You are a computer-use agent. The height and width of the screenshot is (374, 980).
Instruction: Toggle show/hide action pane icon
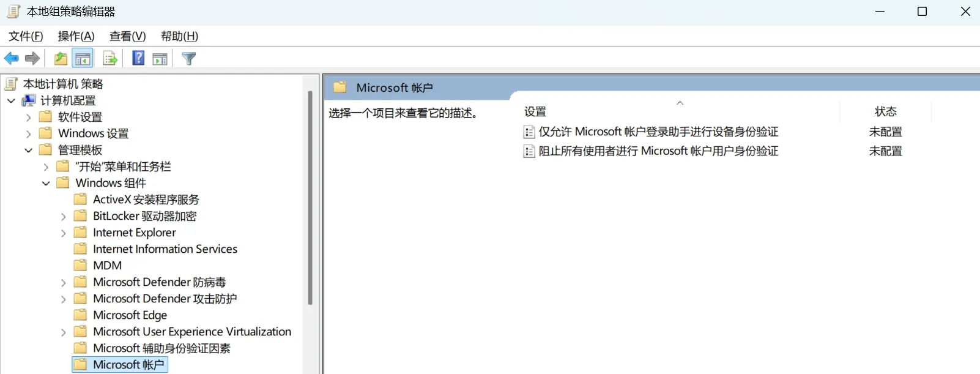click(x=160, y=59)
